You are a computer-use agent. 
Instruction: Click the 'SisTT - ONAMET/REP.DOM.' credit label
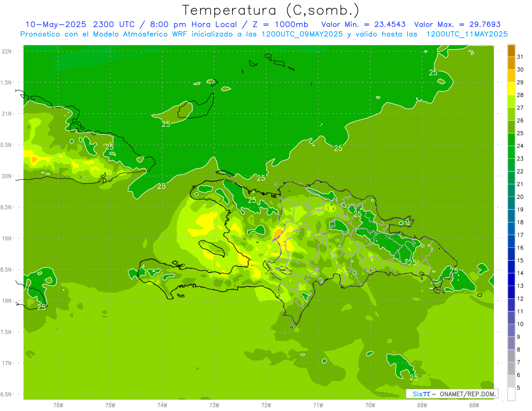(452, 394)
